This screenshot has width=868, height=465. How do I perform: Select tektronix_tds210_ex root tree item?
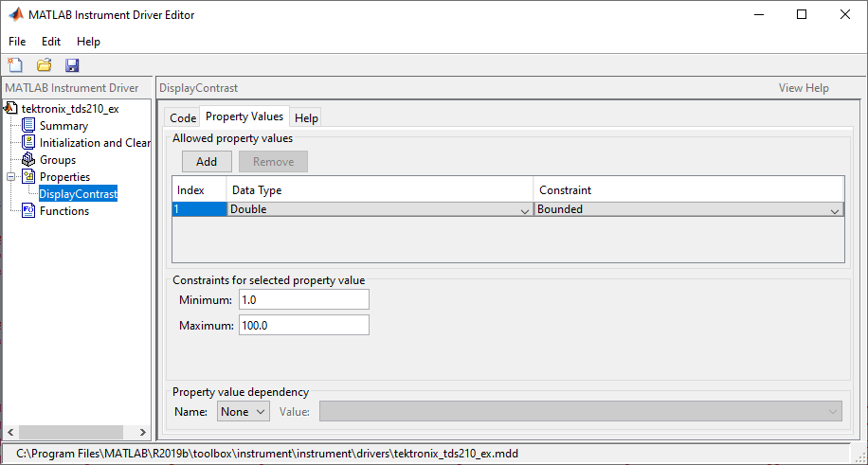(70, 109)
